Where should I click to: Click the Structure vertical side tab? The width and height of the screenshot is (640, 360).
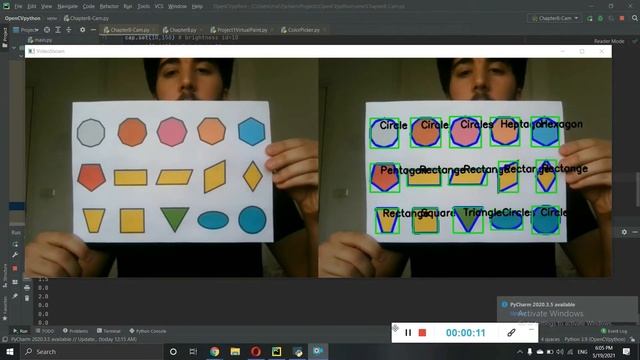[5, 276]
